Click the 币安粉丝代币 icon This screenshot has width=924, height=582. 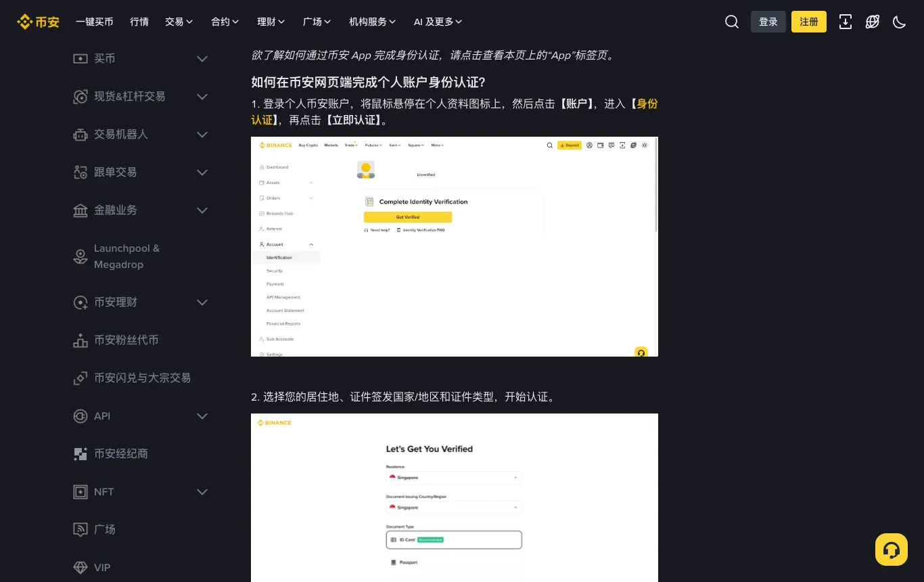pyautogui.click(x=80, y=340)
